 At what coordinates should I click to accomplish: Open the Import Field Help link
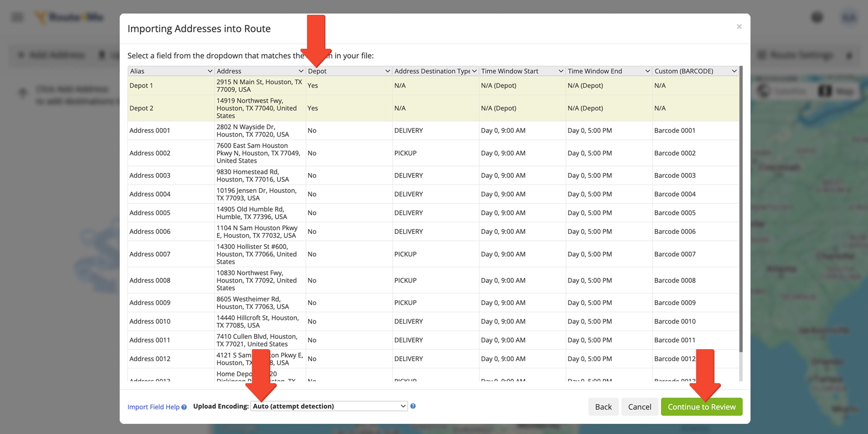(x=153, y=407)
